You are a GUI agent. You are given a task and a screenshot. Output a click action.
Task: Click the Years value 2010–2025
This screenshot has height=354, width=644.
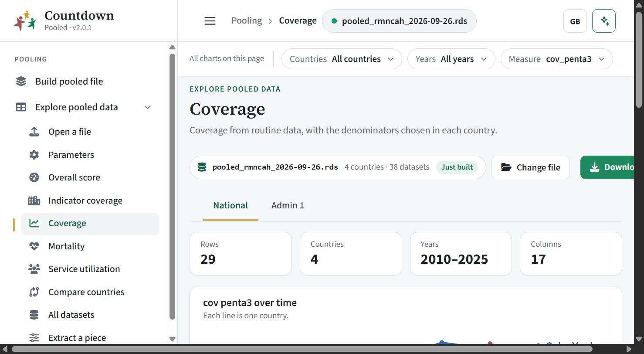454,259
